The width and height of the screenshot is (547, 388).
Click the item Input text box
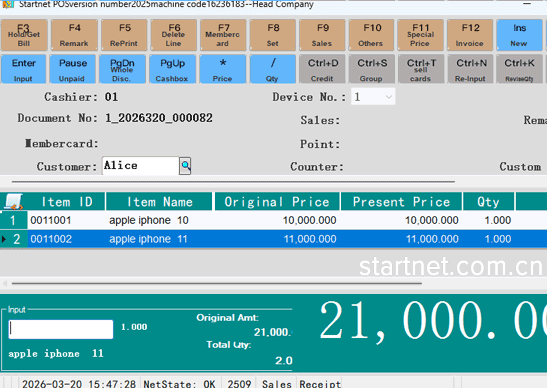tap(61, 329)
